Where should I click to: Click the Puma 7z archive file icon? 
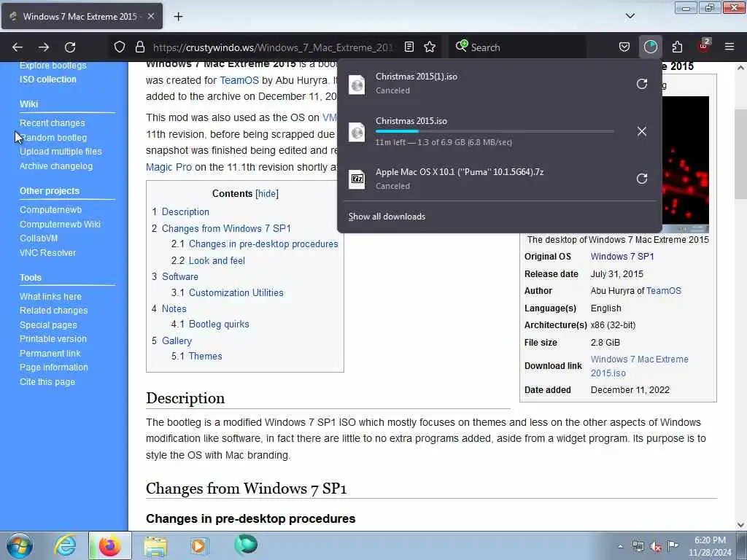tap(357, 179)
